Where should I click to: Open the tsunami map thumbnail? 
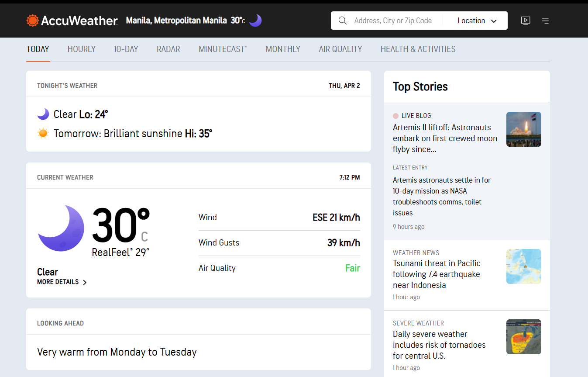pos(524,266)
